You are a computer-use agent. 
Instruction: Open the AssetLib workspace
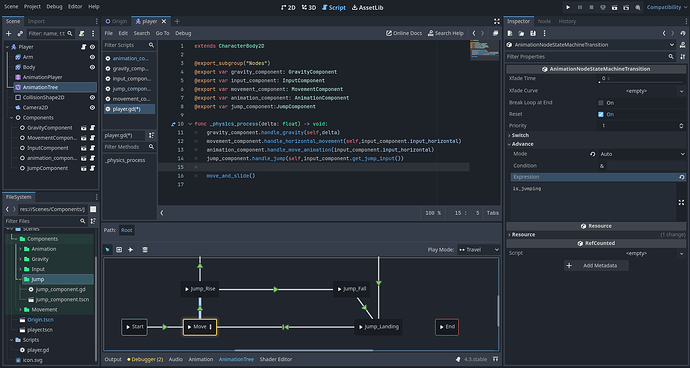pos(367,7)
